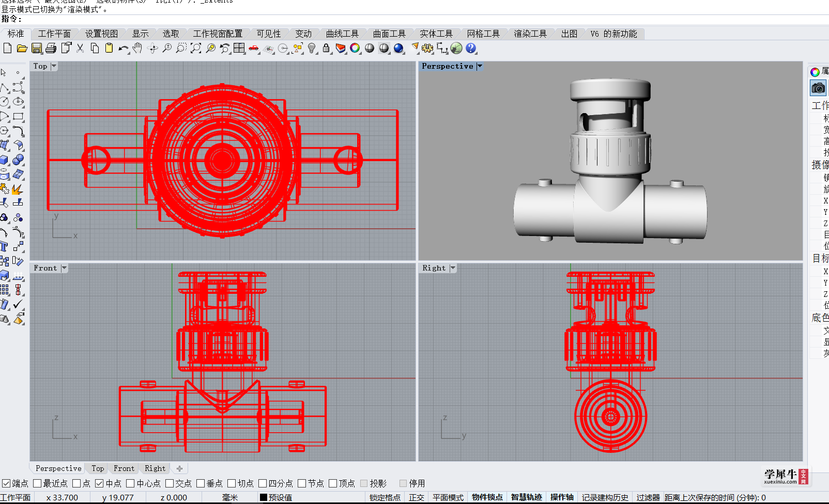Click the Zoom Extents icon
Screen dimensions: 829x504
pyautogui.click(x=196, y=48)
